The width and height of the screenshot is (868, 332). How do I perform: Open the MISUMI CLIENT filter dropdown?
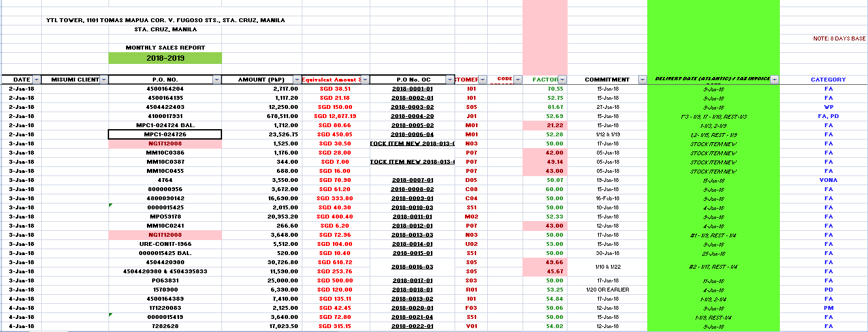(x=103, y=80)
